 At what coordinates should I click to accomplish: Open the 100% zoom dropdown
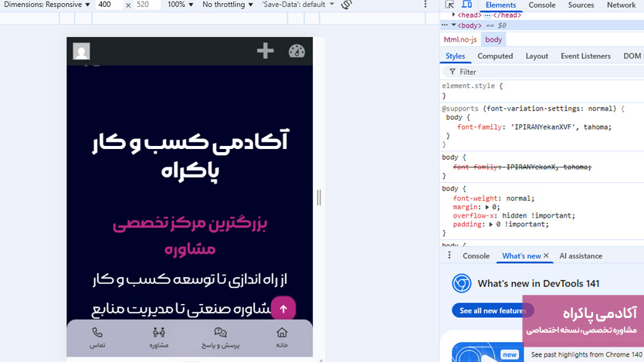[180, 5]
